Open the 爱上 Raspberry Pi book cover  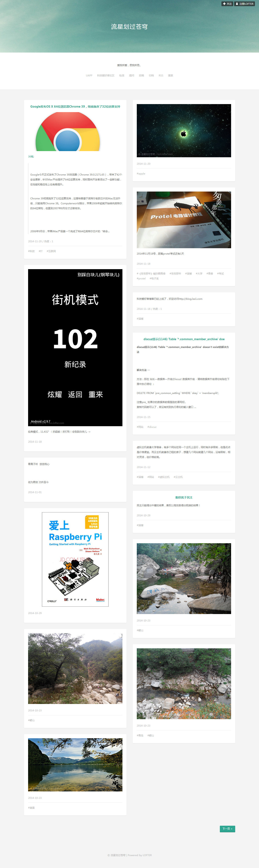[x=75, y=559]
